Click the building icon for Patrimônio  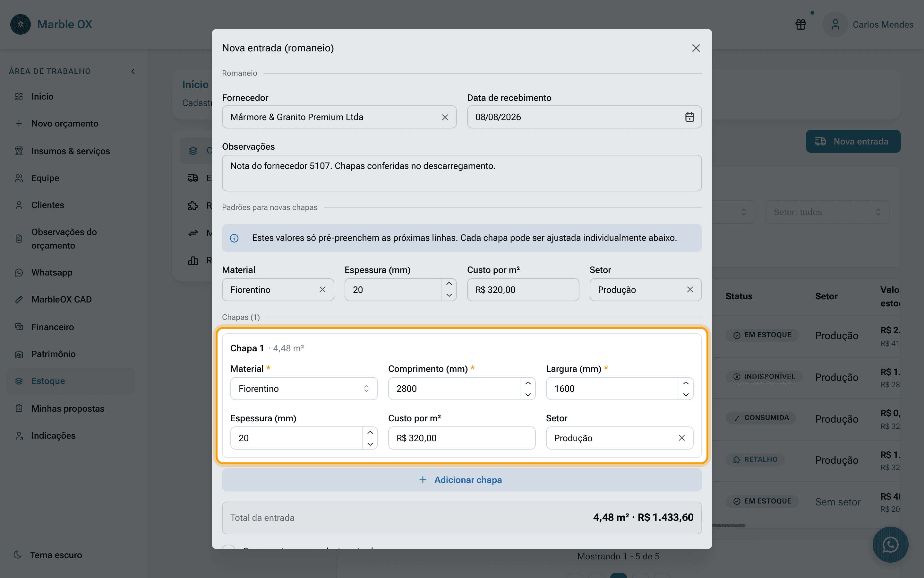[19, 355]
